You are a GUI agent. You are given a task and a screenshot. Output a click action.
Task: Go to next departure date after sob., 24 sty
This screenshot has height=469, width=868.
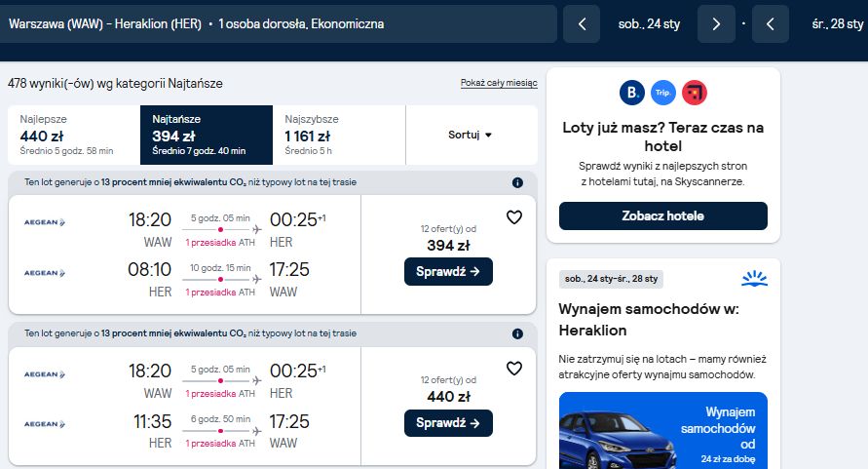[x=716, y=23]
